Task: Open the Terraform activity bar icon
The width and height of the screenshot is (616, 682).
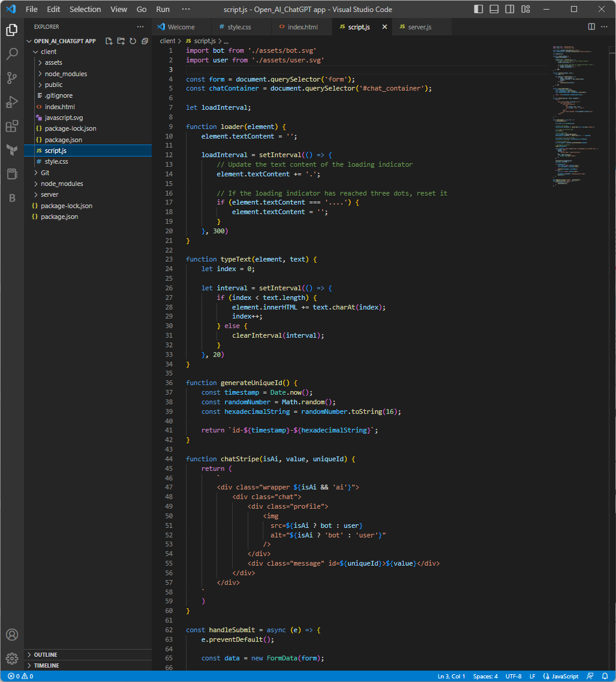Action: [x=12, y=150]
